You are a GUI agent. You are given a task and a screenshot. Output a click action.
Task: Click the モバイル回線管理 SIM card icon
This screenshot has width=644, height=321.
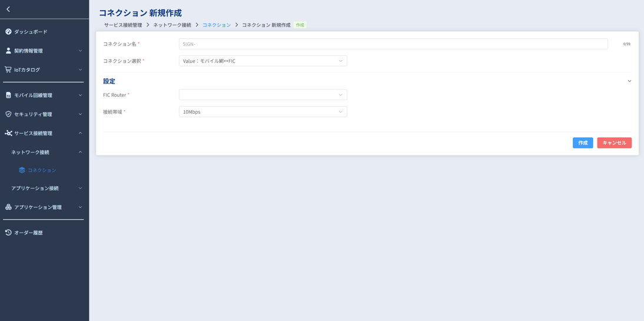8,95
